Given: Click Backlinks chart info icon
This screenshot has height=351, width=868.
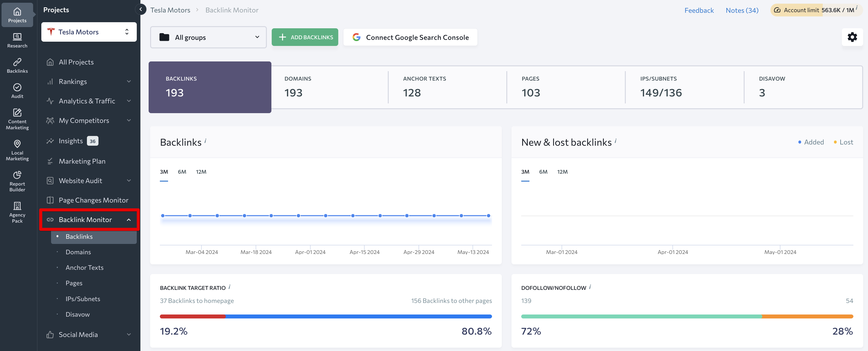Looking at the screenshot, I should click(205, 141).
